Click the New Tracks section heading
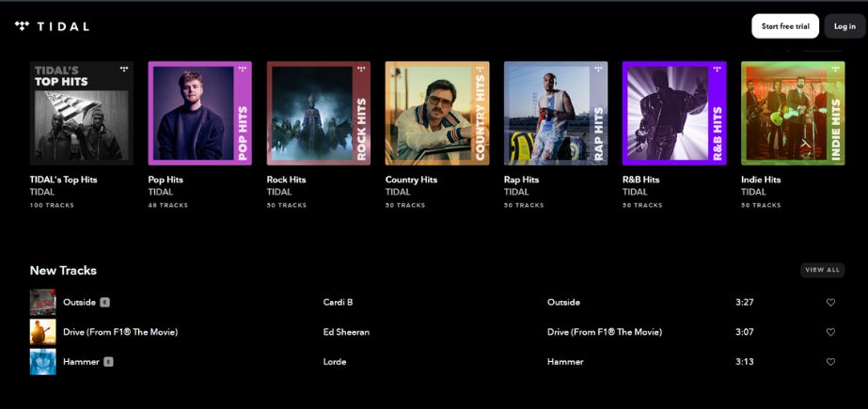868x409 pixels. tap(63, 270)
